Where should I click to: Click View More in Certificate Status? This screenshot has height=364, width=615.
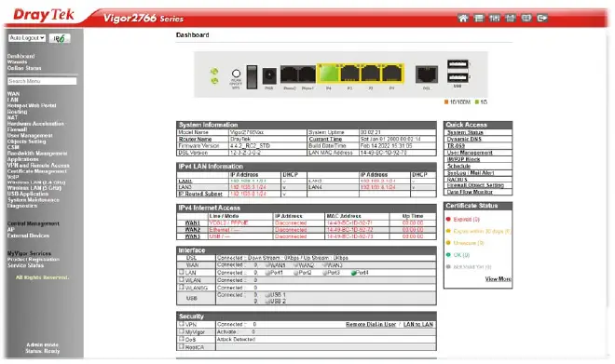(498, 279)
